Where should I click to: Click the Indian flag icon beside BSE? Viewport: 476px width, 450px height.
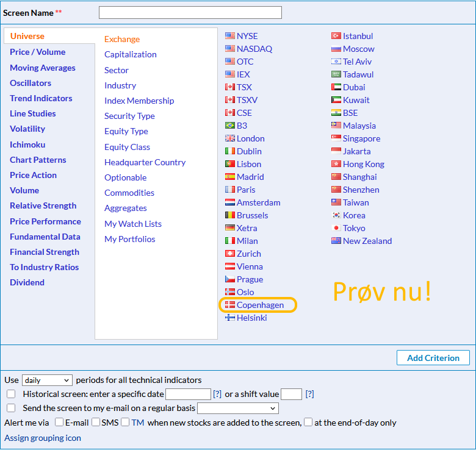click(x=336, y=112)
